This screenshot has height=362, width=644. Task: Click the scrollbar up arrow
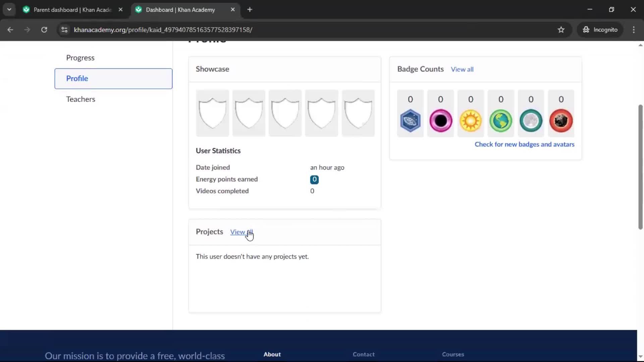coord(640,45)
